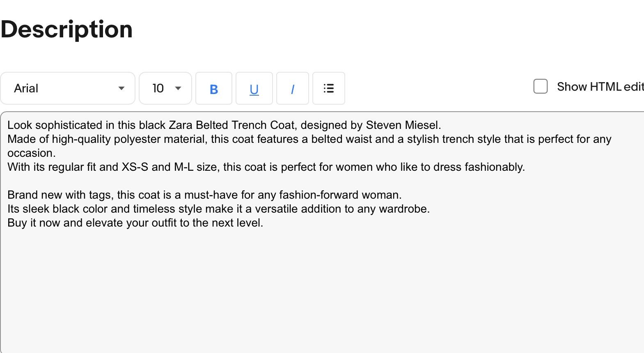644x353 pixels.
Task: Click the line 'Buy it now and elevate your outfit'
Action: click(x=135, y=223)
